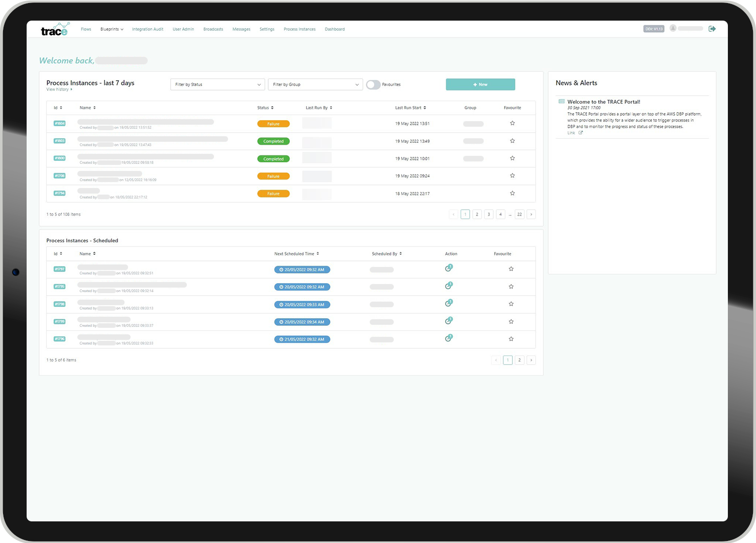Jump to page 22 of Process Instances

(x=519, y=214)
